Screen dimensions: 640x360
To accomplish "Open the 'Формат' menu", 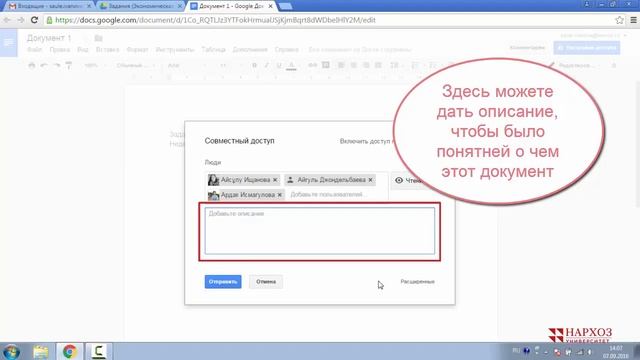I will pos(137,50).
